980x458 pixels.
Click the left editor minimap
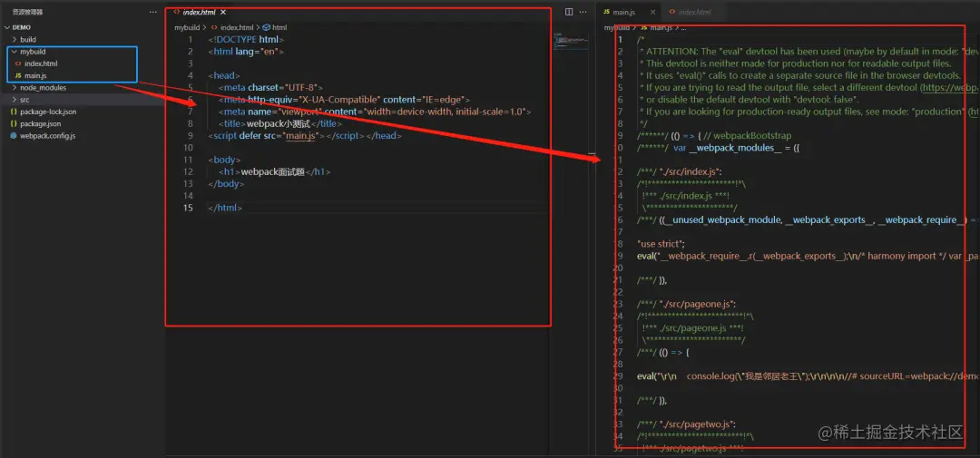(x=571, y=41)
